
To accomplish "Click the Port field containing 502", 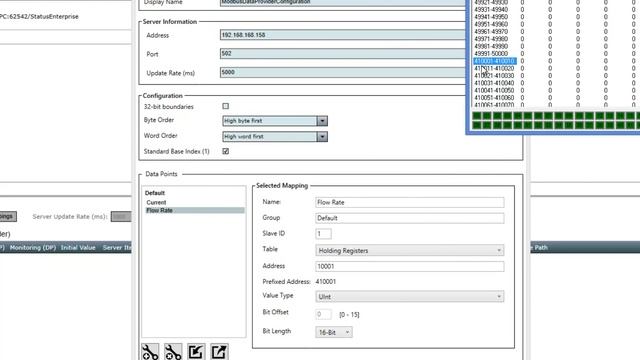I will [342, 53].
